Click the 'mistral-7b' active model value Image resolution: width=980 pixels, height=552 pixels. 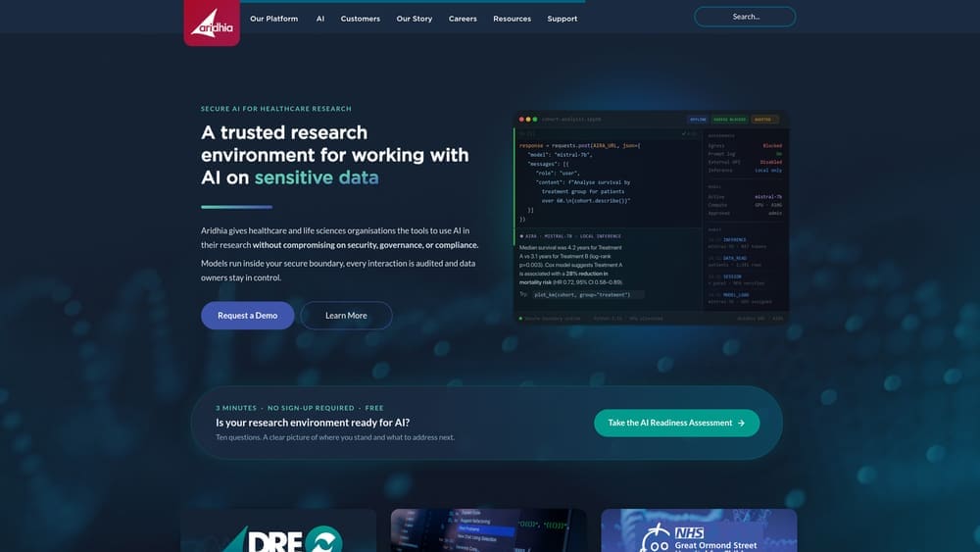[768, 197]
